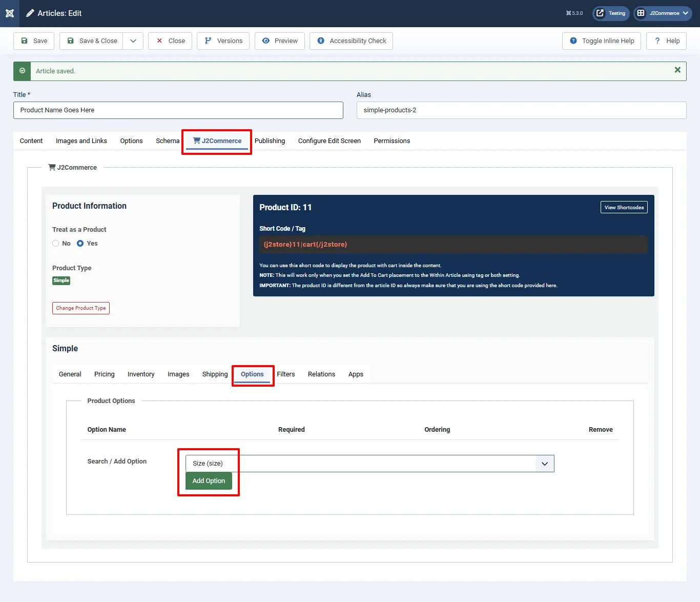Select the product Options sub-tab
Screen dimensions: 700x602
(252, 374)
